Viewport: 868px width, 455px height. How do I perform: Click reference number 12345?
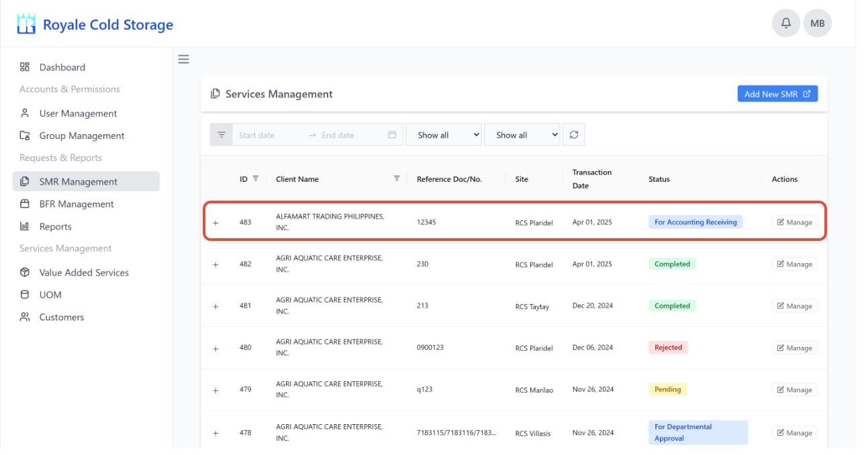click(426, 222)
